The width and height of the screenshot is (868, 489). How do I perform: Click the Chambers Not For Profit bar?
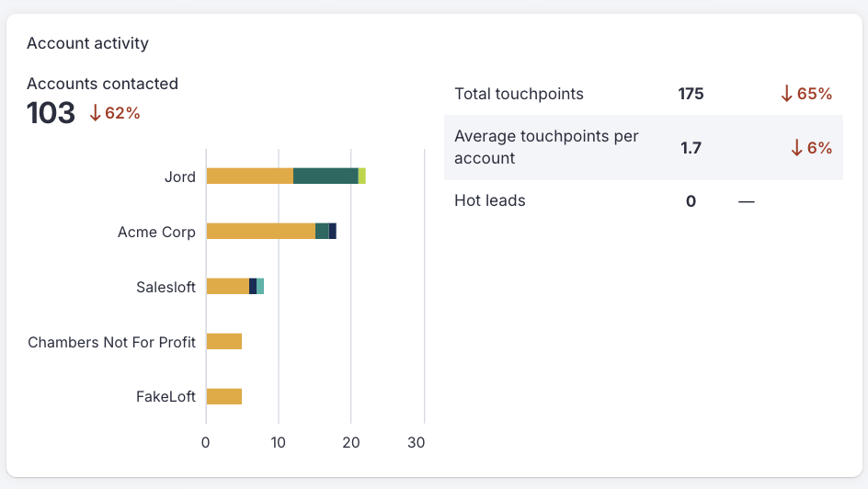(x=224, y=341)
